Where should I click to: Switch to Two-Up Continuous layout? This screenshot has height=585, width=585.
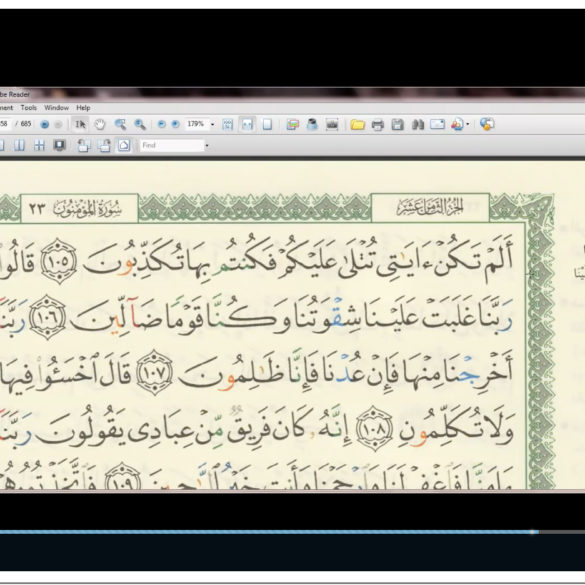coord(39,145)
